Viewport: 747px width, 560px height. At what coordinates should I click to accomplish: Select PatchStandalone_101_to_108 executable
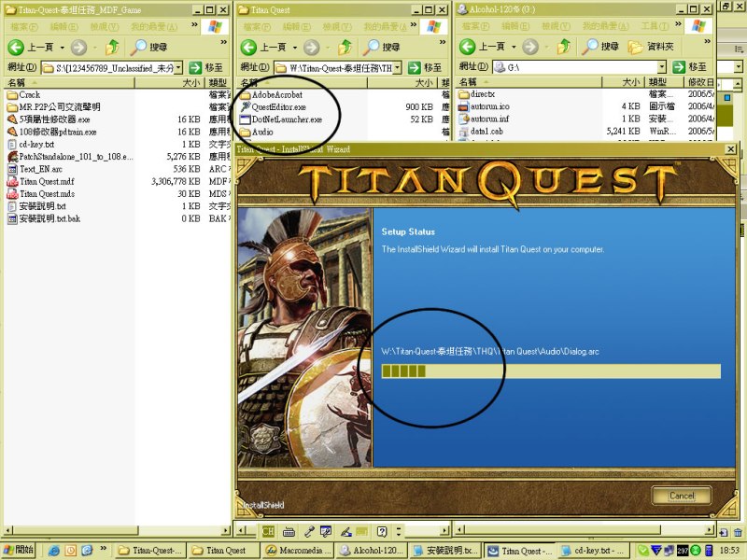pyautogui.click(x=70, y=157)
